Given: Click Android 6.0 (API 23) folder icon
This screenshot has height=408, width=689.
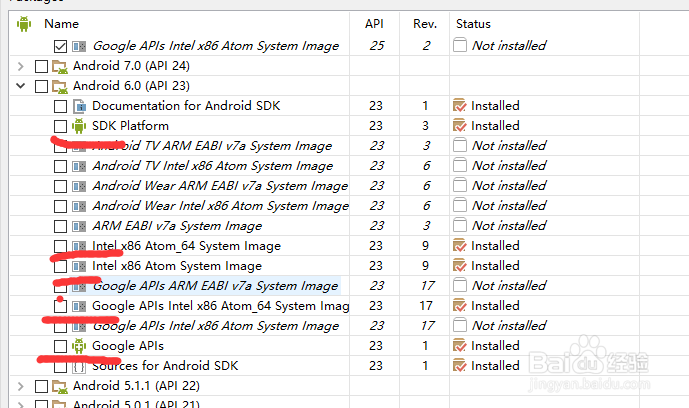Looking at the screenshot, I should [x=60, y=86].
